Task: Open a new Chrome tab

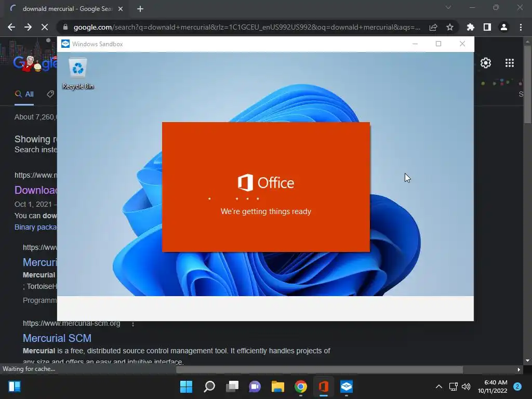Action: (140, 9)
